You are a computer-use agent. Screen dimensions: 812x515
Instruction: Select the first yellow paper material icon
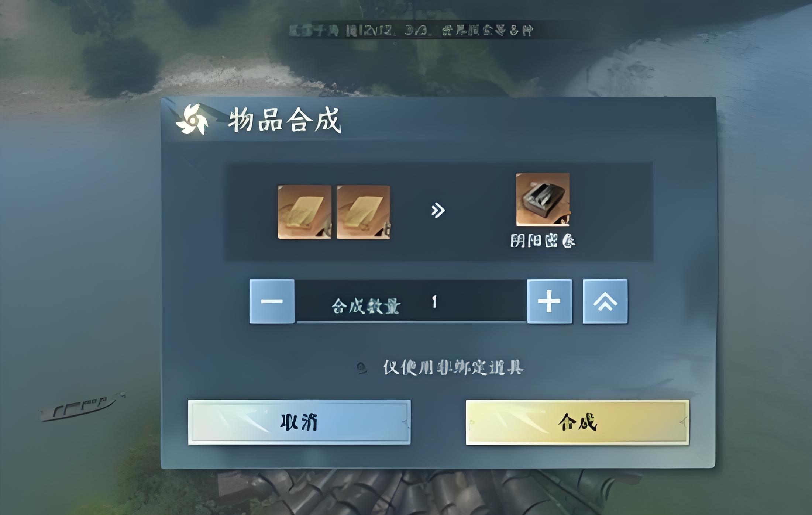coord(304,212)
